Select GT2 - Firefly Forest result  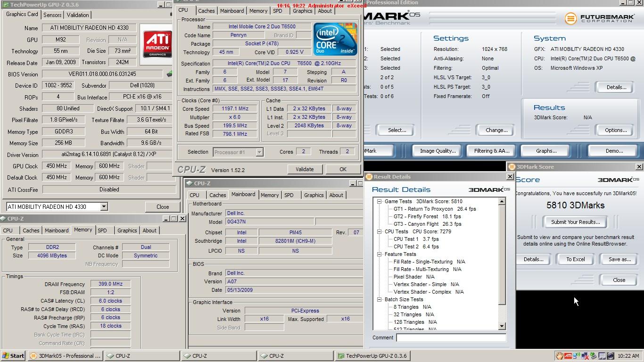point(427,216)
